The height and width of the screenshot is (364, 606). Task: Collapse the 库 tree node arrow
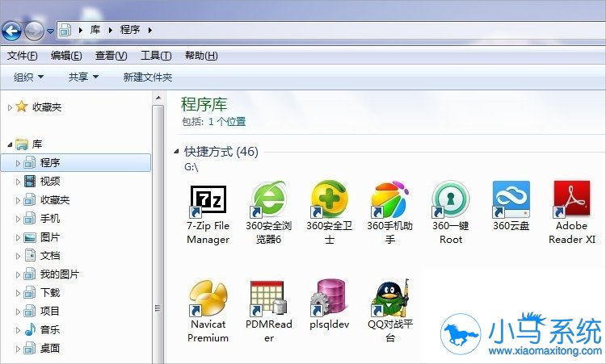coord(10,144)
